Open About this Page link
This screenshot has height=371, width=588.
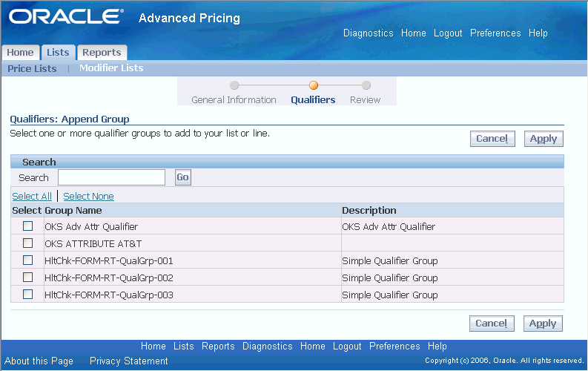(39, 361)
